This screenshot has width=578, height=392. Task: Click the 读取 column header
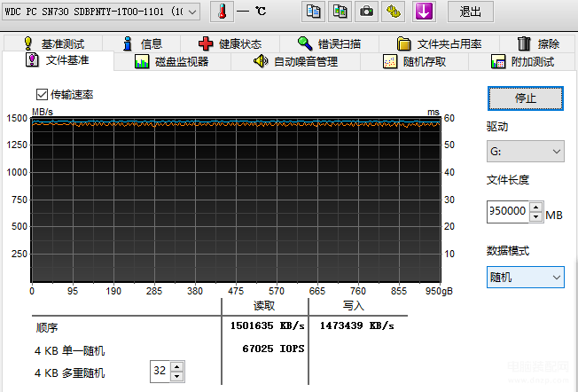264,306
